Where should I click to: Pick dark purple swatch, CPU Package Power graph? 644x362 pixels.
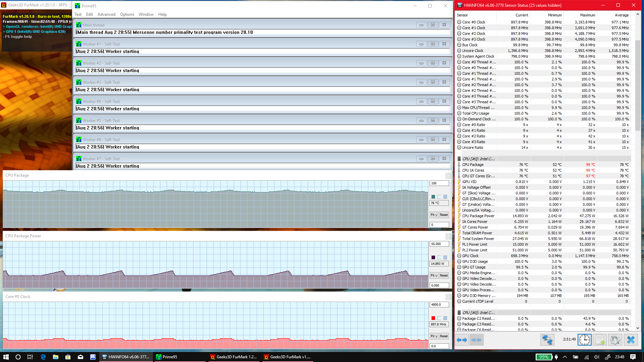pyautogui.click(x=433, y=257)
